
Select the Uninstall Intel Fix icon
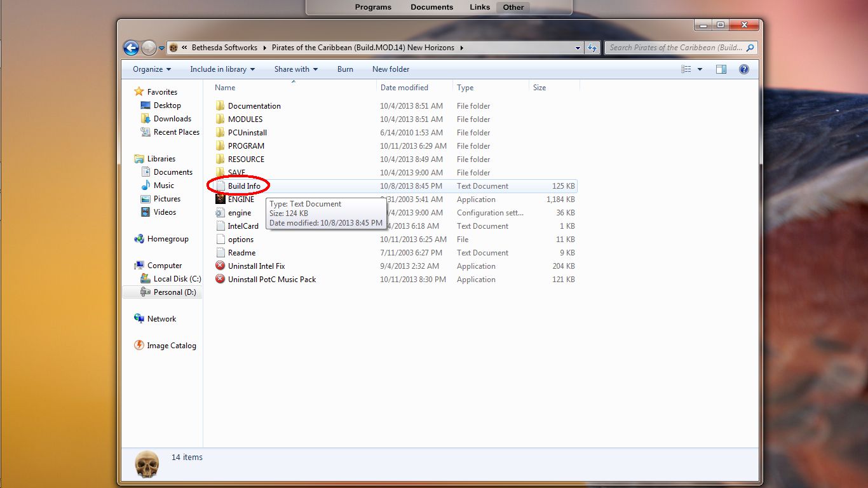(x=220, y=266)
